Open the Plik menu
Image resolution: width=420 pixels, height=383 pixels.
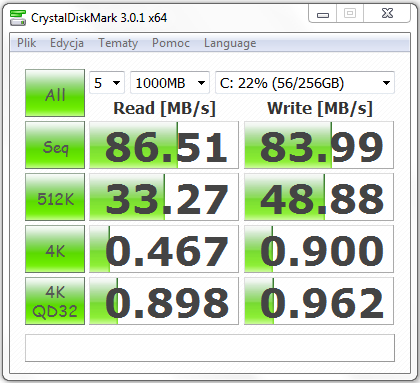26,43
